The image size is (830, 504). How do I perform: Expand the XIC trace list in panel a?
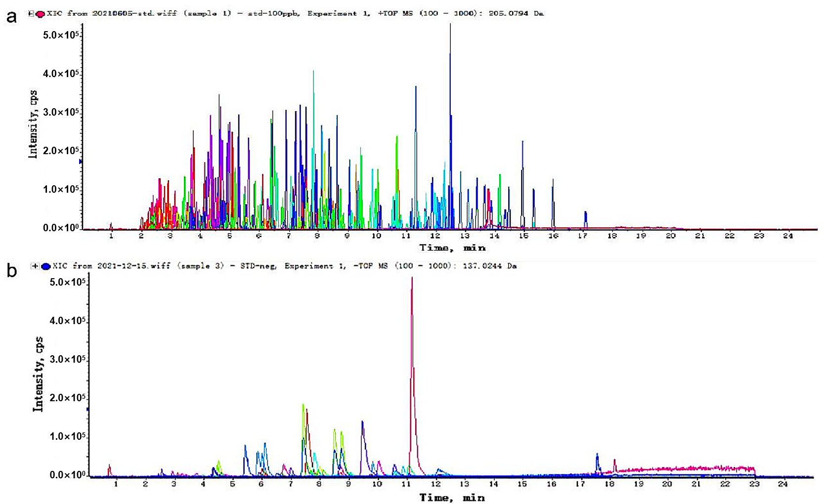tap(31, 14)
